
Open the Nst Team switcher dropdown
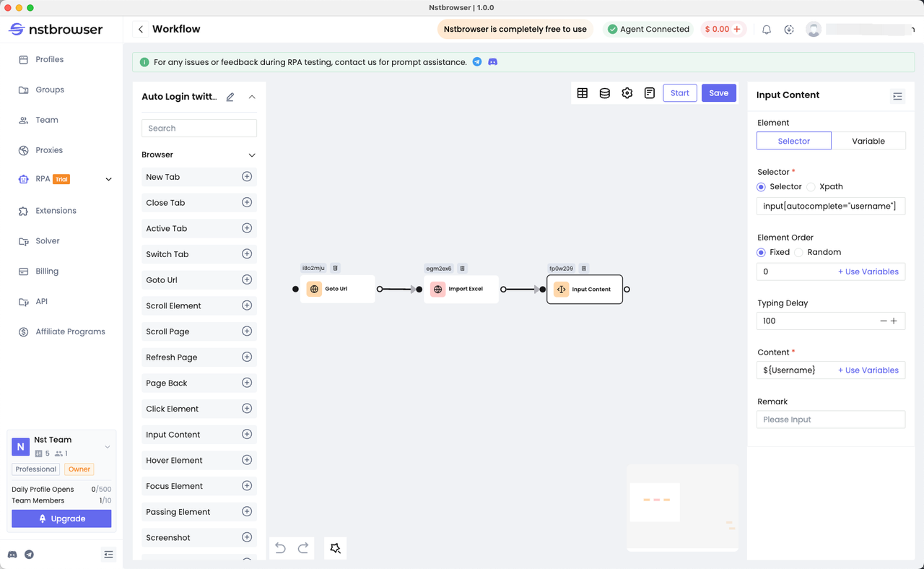108,447
